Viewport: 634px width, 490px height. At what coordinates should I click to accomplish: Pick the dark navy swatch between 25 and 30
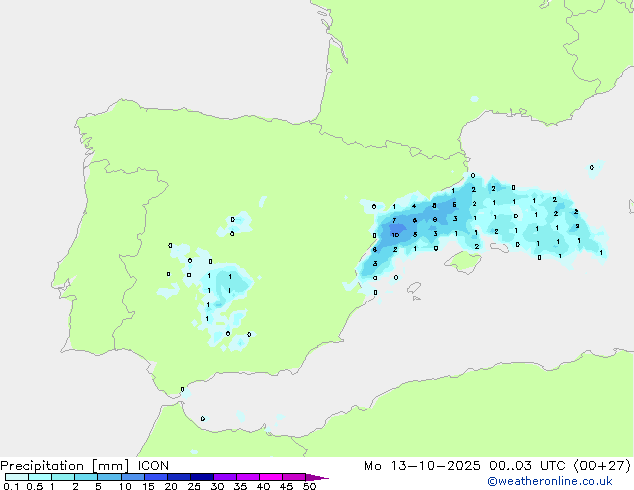click(x=201, y=477)
